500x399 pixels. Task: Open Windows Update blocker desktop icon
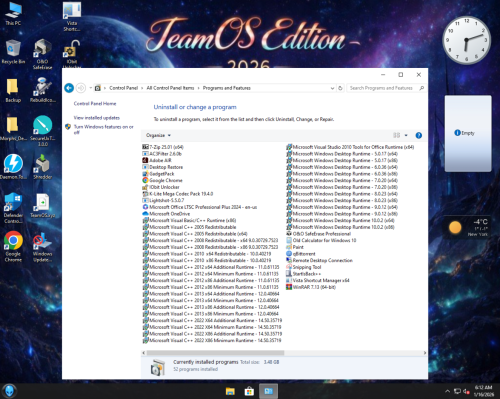pyautogui.click(x=43, y=247)
